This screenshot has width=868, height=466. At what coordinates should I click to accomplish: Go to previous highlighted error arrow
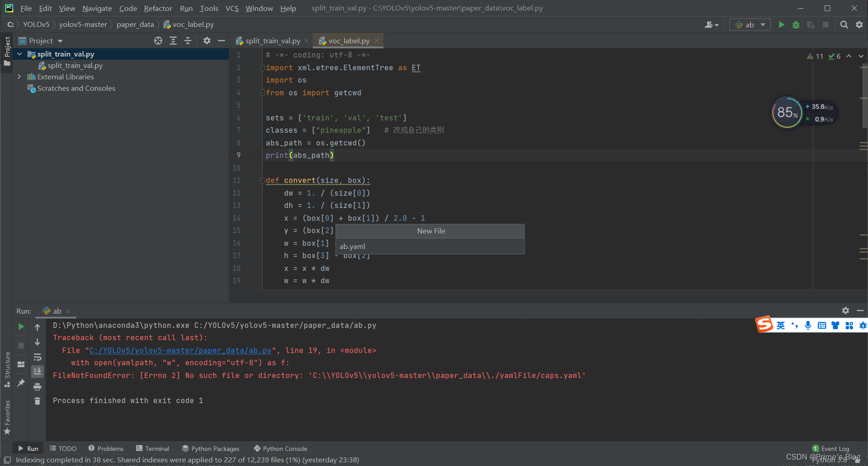click(849, 56)
